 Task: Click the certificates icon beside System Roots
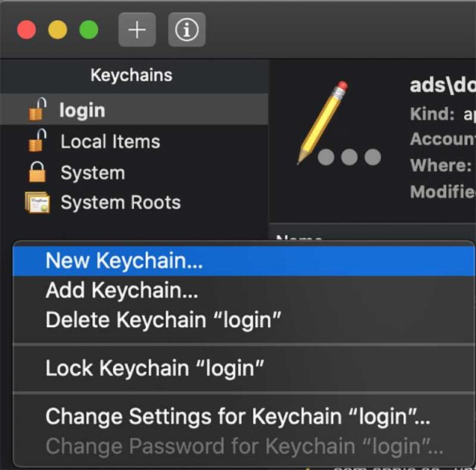click(x=38, y=202)
